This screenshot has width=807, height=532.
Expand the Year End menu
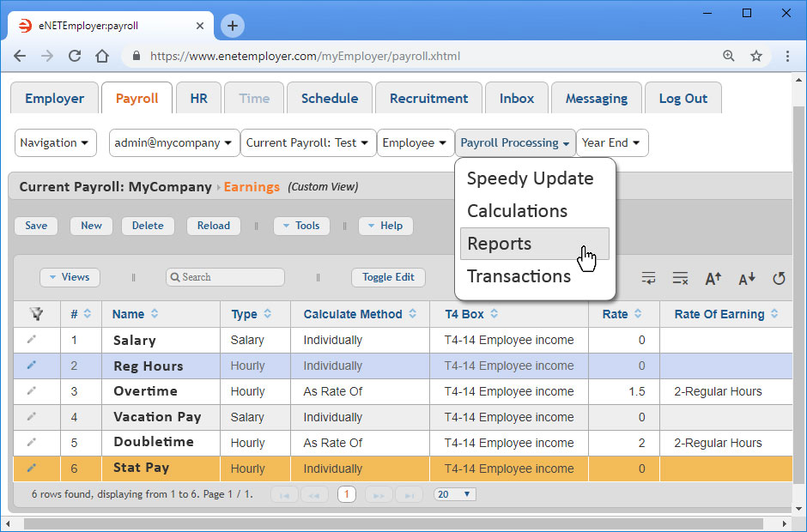tap(611, 142)
